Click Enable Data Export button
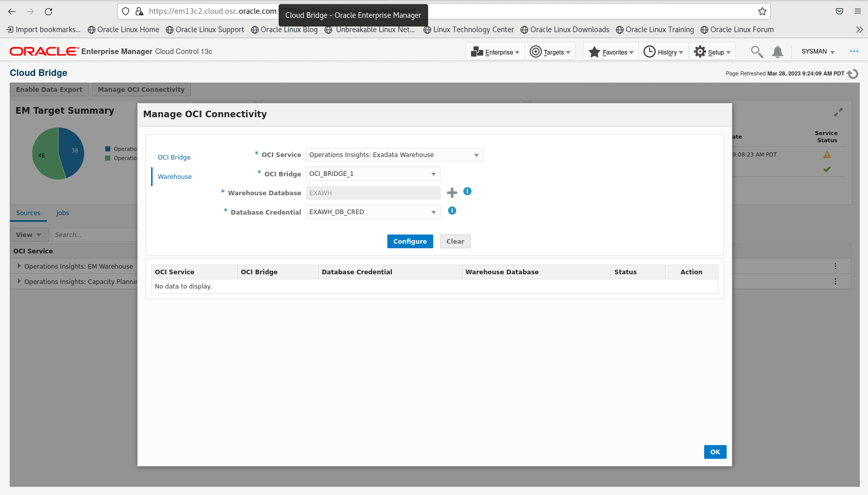The image size is (868, 495). point(49,89)
